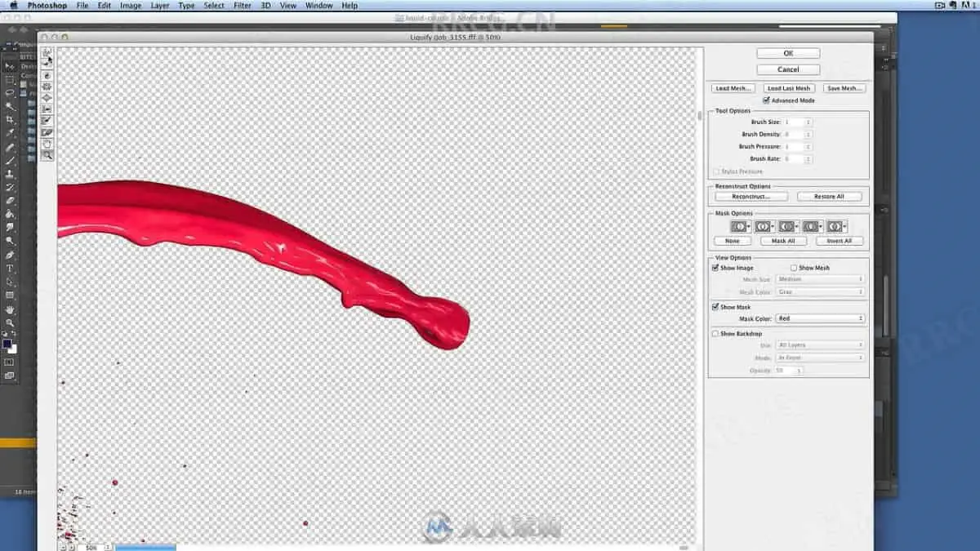The image size is (980, 551).
Task: Select the Reconstruct tool in Liquify
Action: pyautogui.click(x=47, y=61)
